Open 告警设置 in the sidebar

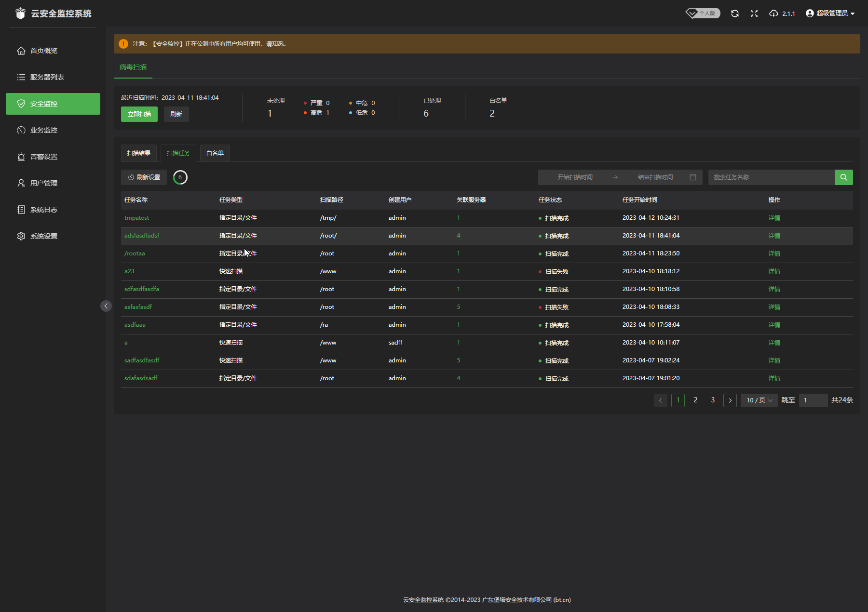(x=44, y=157)
